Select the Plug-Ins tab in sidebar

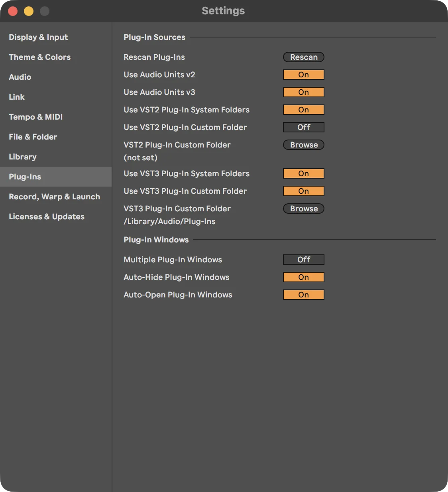click(56, 177)
